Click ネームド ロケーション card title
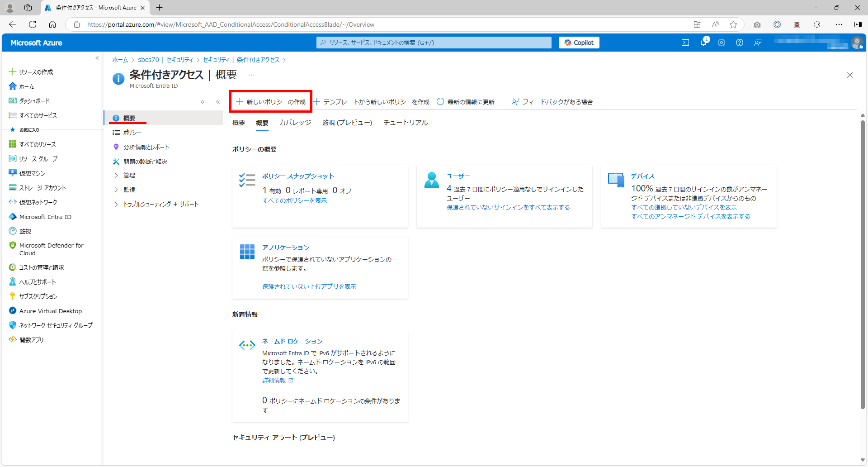Image resolution: width=868 pixels, height=467 pixels. pos(292,341)
